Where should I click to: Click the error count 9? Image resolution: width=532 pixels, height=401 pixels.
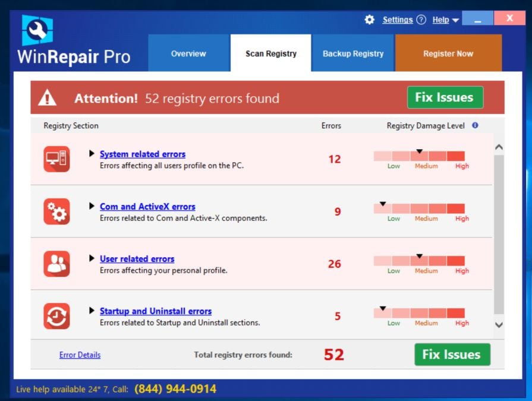(x=338, y=212)
